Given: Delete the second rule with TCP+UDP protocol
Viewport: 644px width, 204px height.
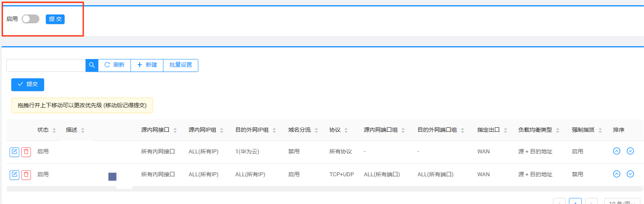Looking at the screenshot, I should coord(26,175).
